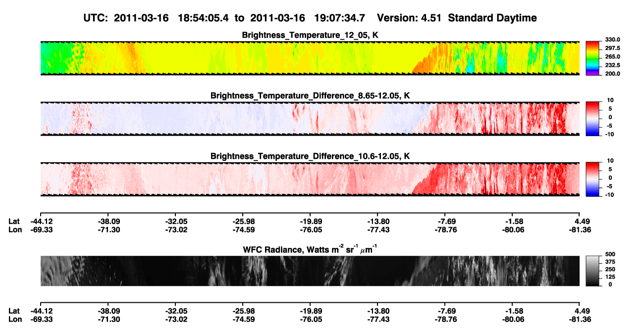This screenshot has width=644, height=330.
Task: Click the 265.0 colorbar tick label
Action: pyautogui.click(x=611, y=57)
